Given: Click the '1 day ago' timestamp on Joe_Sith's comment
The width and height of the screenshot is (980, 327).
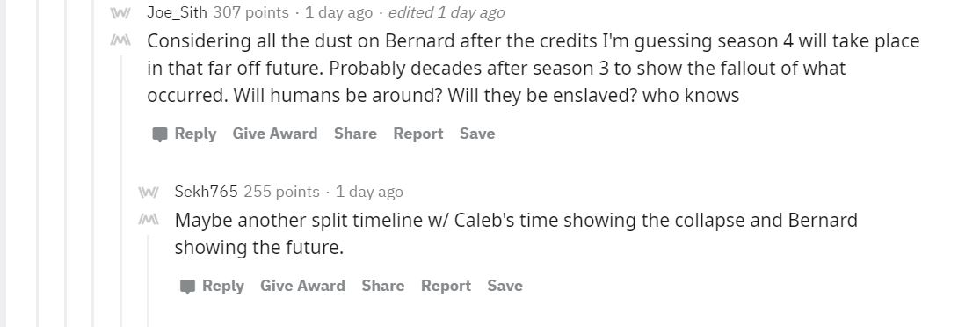Looking at the screenshot, I should [x=338, y=12].
